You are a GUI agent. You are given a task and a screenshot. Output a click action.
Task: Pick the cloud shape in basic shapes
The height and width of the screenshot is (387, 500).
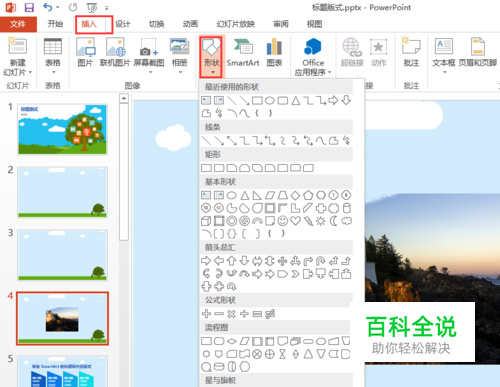(x=347, y=221)
